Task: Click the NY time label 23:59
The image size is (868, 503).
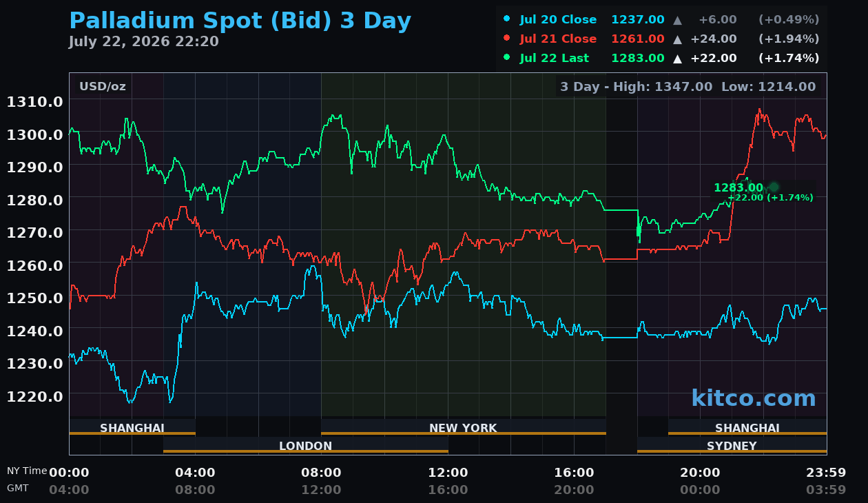Action: point(826,473)
